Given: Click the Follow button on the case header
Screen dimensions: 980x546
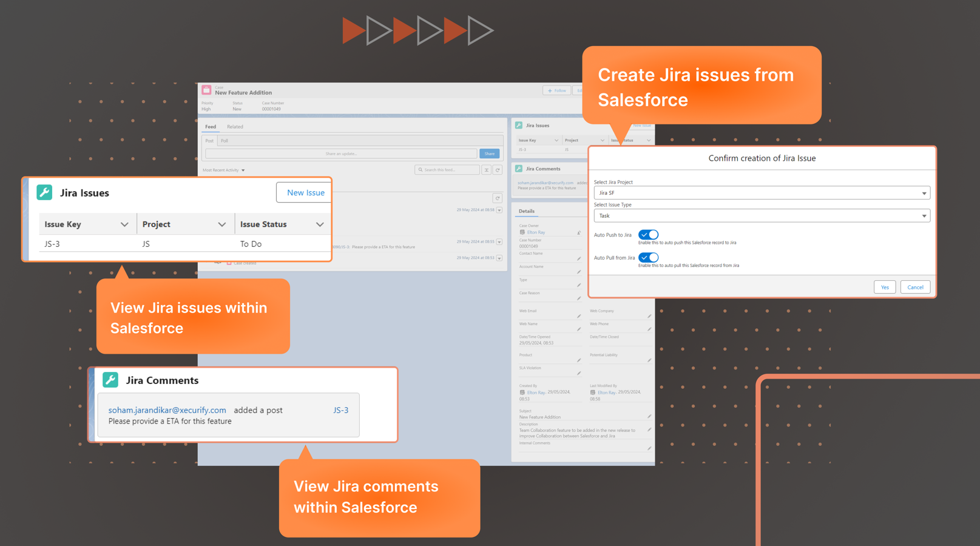Looking at the screenshot, I should [556, 90].
